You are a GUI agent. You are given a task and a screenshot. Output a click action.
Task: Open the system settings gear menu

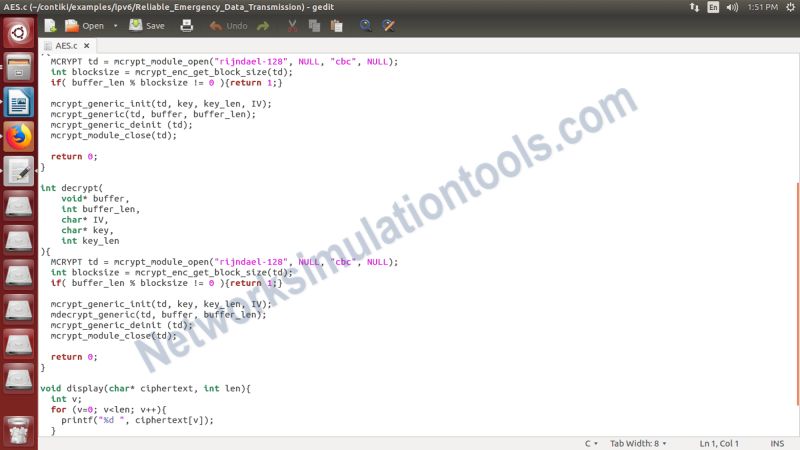click(x=790, y=7)
